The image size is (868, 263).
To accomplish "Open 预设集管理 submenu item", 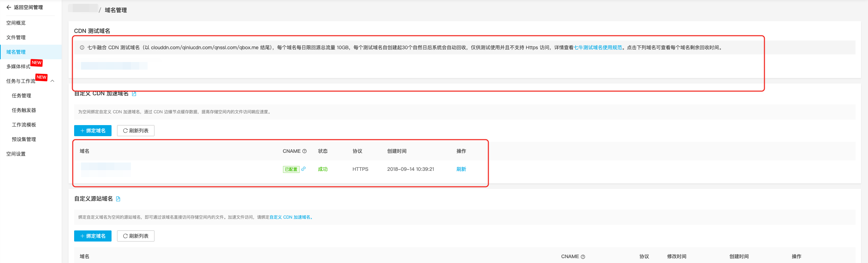I will 24,139.
